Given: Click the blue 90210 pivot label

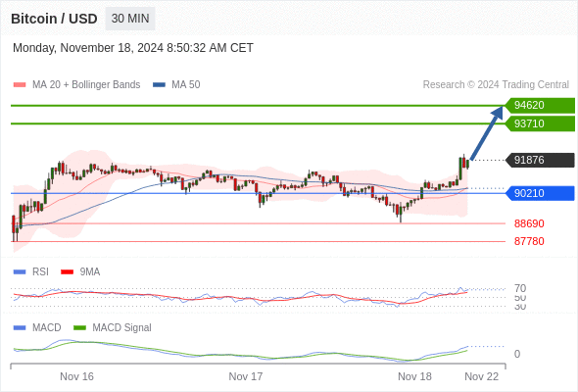Looking at the screenshot, I should 540,193.
